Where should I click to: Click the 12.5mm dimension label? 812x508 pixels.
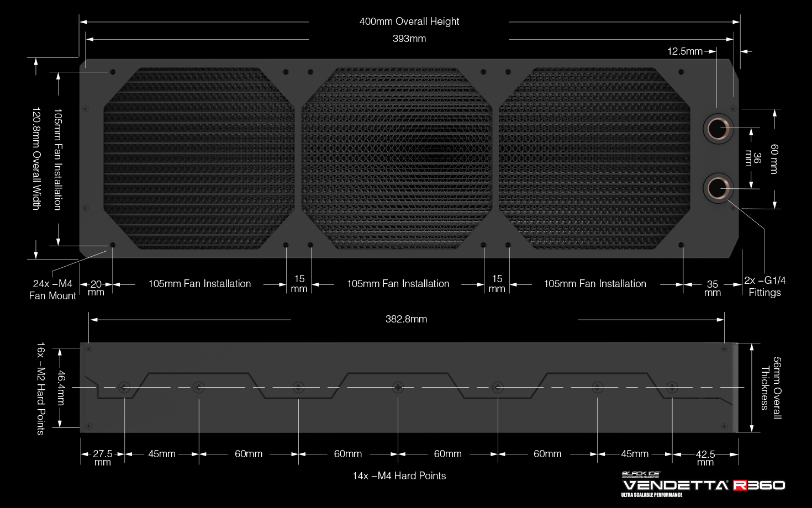(x=684, y=51)
